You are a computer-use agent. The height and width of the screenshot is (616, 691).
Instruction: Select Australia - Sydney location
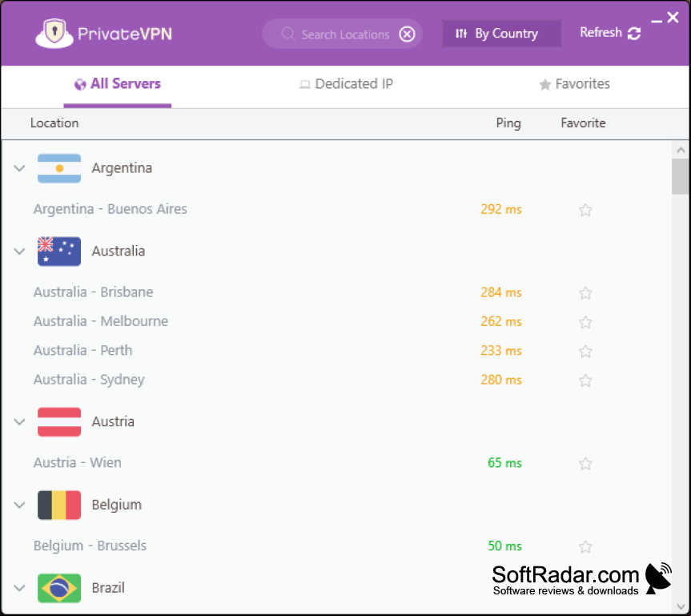(x=89, y=380)
